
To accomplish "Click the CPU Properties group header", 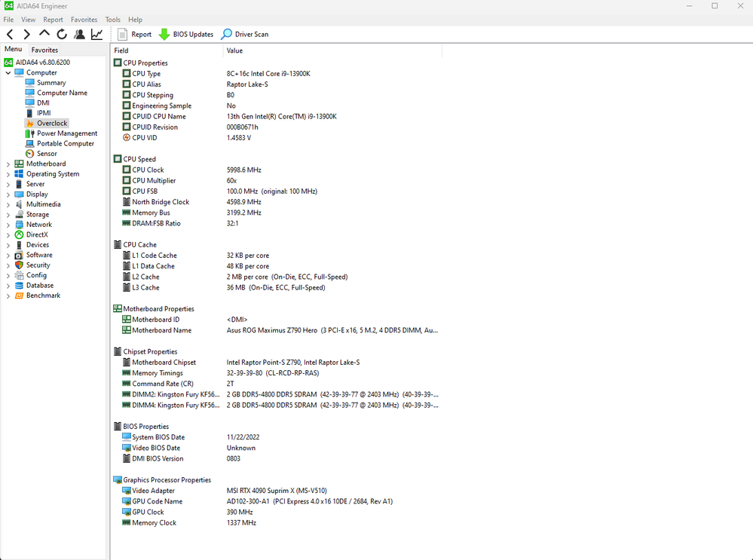I will (145, 63).
